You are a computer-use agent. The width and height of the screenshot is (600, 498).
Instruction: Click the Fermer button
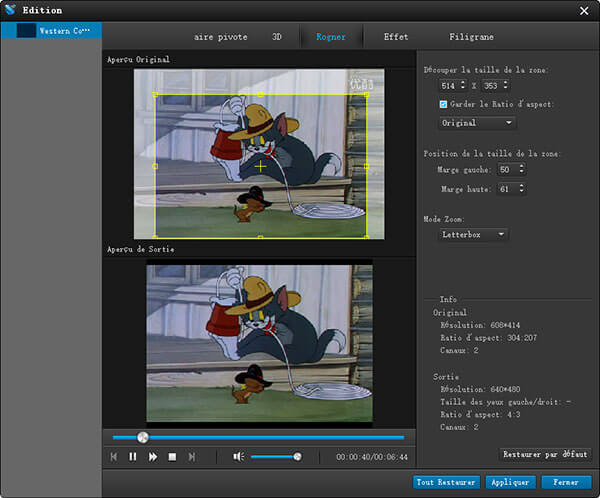tap(566, 482)
